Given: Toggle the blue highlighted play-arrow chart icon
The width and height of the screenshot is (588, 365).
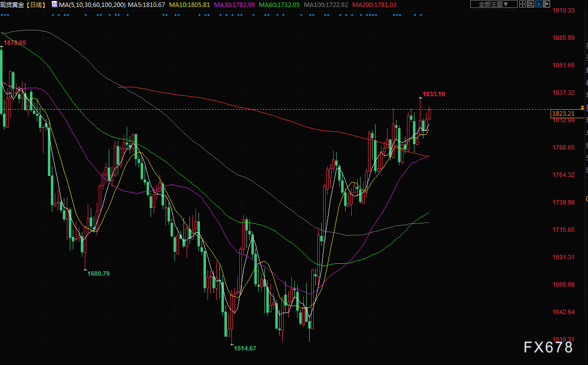Looking at the screenshot, I should (539, 4).
